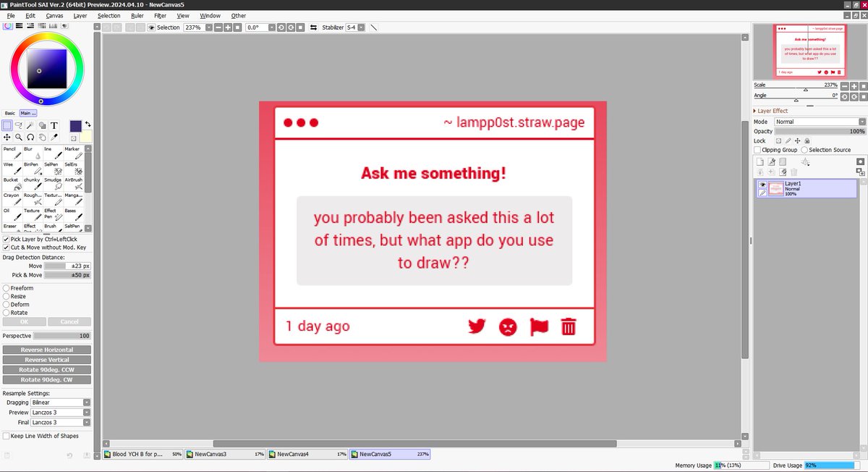
Task: Open the Filter menu
Action: tap(160, 15)
